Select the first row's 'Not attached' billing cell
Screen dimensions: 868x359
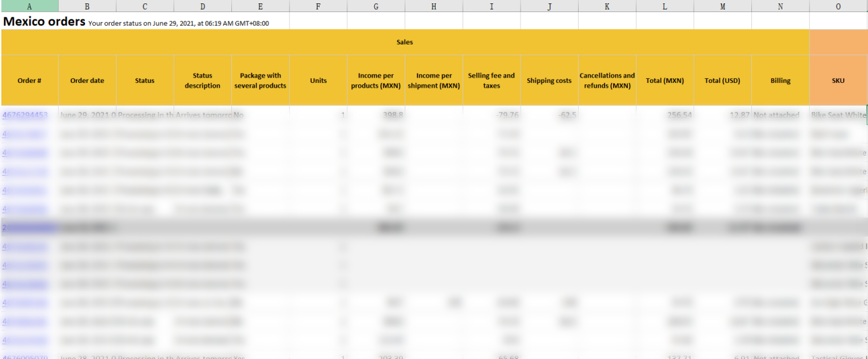pyautogui.click(x=780, y=115)
